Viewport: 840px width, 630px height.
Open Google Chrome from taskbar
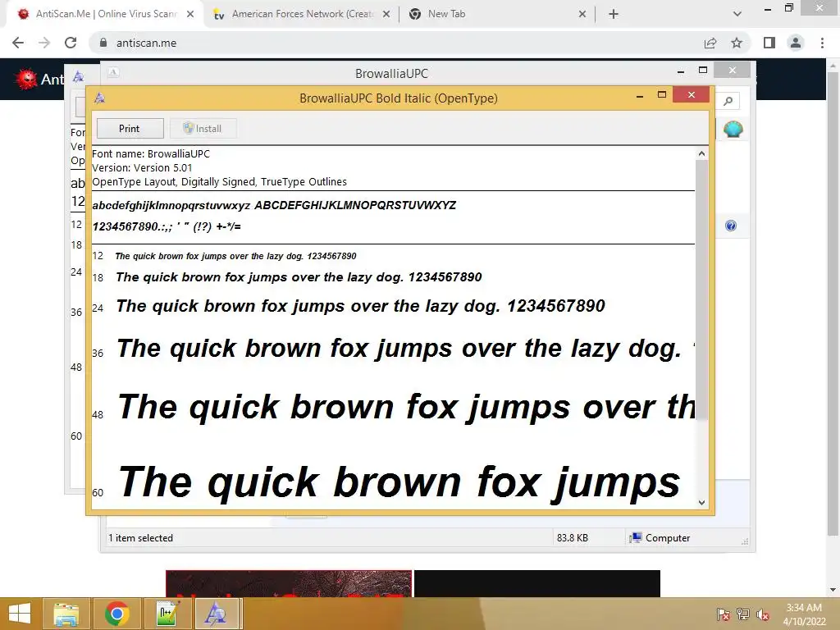click(116, 614)
